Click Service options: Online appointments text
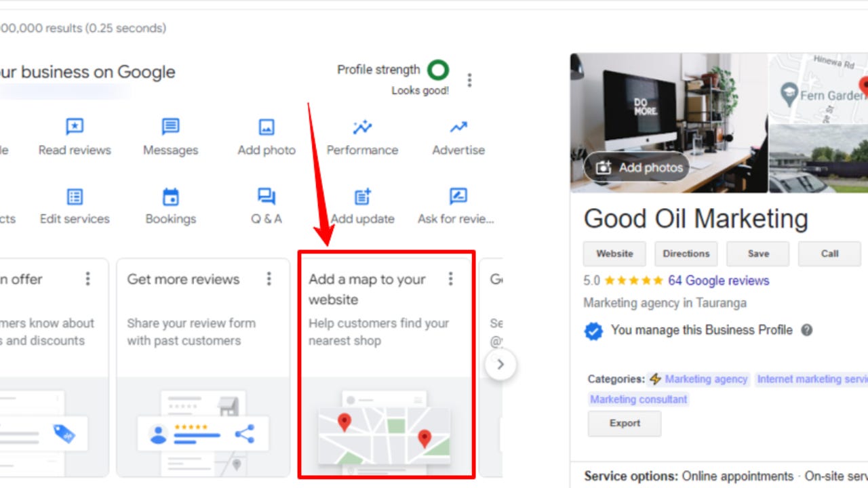Viewport: 868px width, 488px height. point(688,476)
